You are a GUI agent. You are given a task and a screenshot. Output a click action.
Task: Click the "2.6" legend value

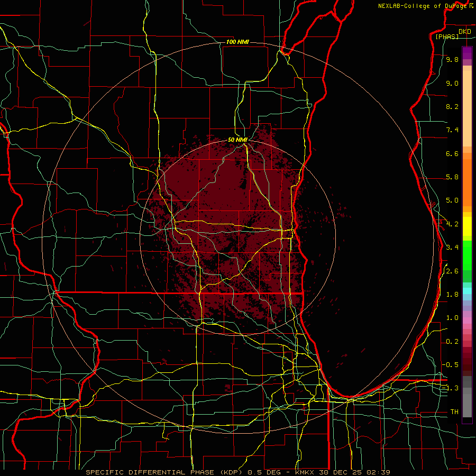coord(452,271)
